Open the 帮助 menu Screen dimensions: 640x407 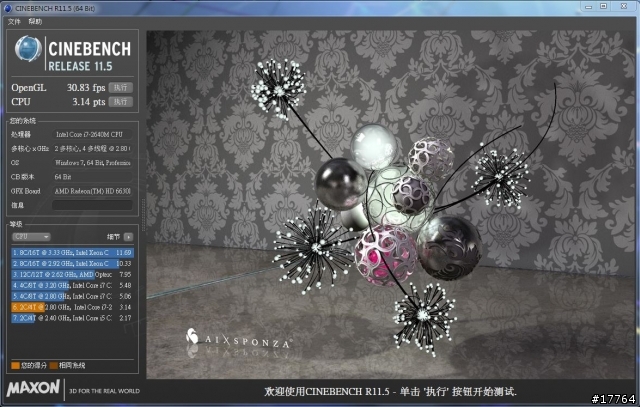[x=35, y=22]
